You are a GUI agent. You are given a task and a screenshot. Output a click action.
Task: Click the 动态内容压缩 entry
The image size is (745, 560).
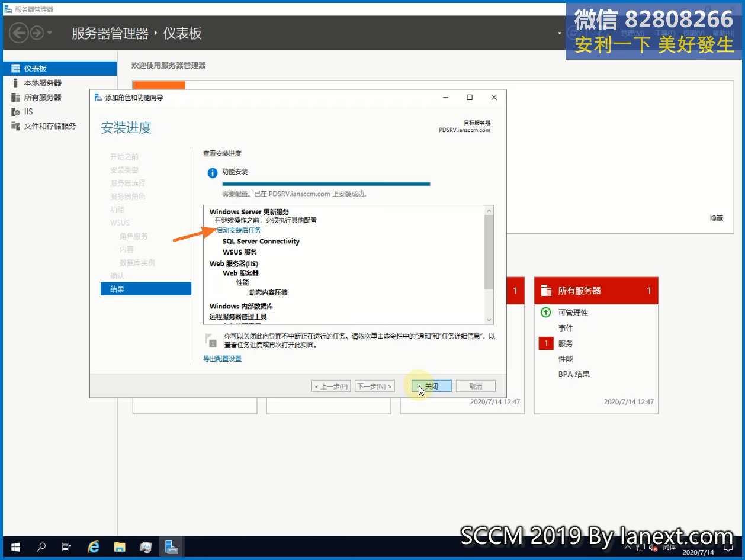[x=268, y=292]
